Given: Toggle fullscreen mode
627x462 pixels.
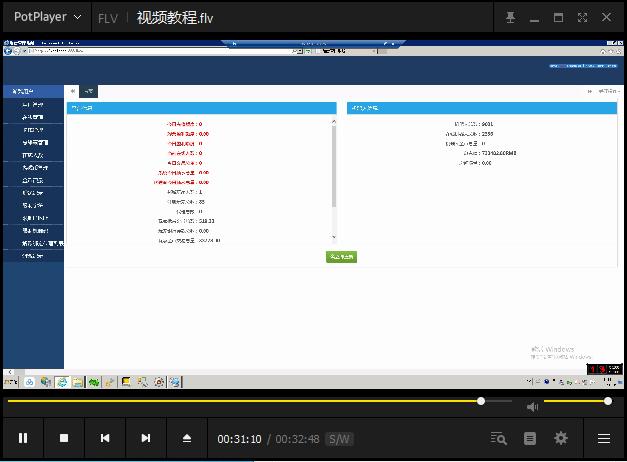Looking at the screenshot, I should click(x=583, y=18).
